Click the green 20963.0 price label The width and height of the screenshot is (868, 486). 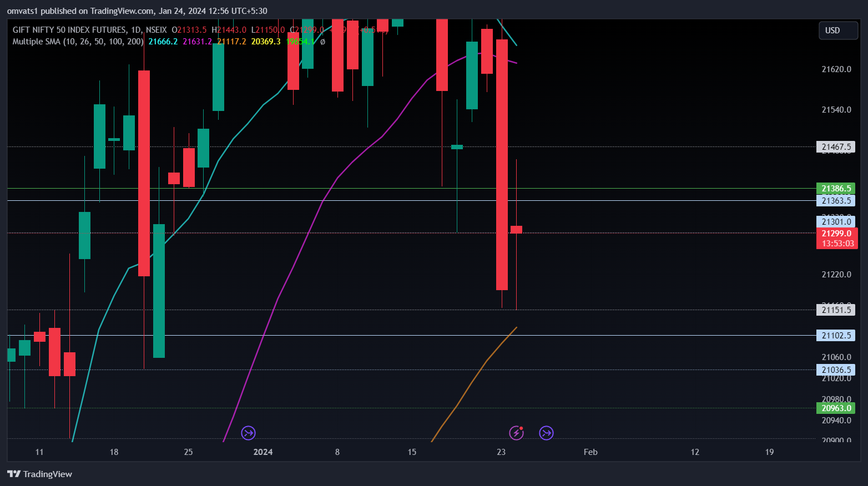pyautogui.click(x=836, y=408)
